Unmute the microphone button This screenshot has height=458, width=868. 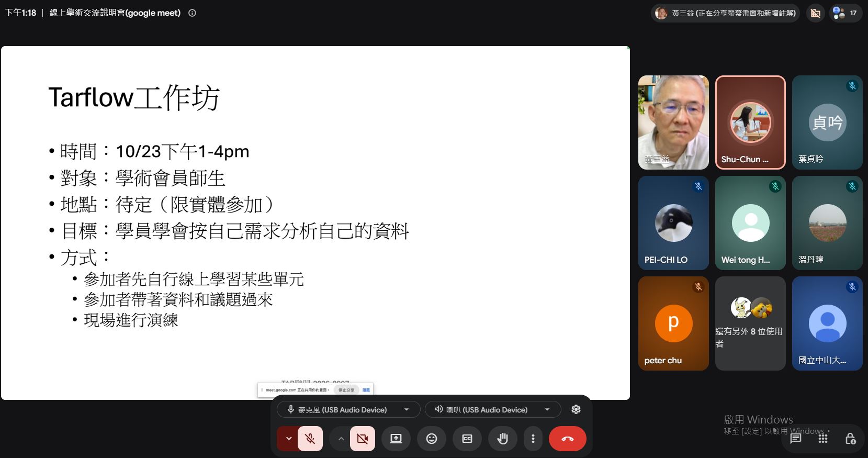click(310, 439)
